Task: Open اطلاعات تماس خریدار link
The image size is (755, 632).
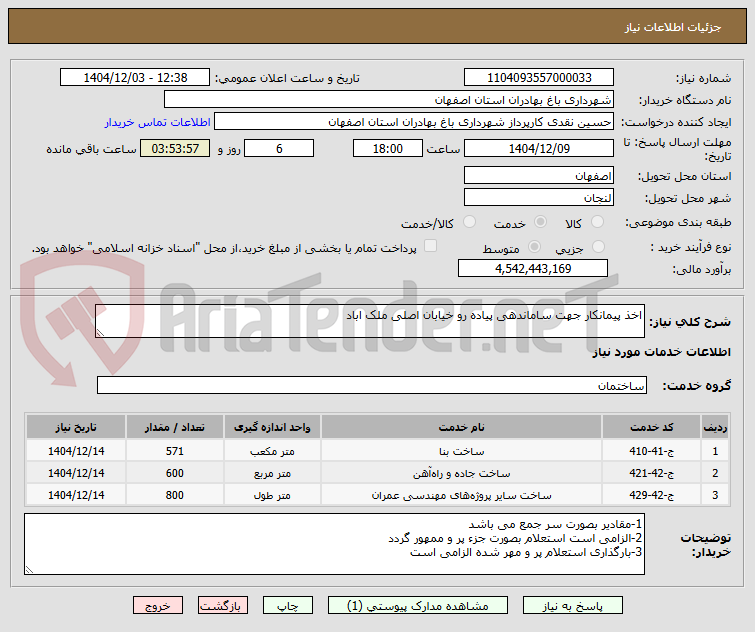Action: (157, 122)
